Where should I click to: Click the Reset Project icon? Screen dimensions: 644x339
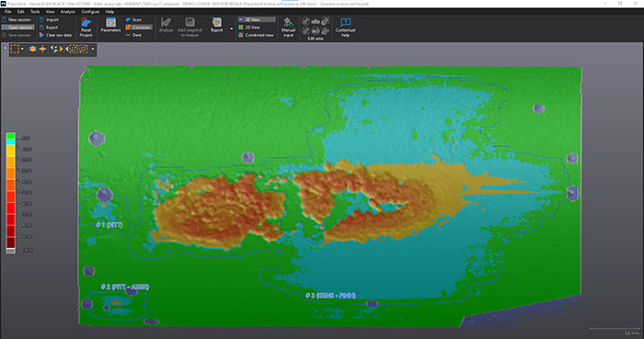(86, 23)
